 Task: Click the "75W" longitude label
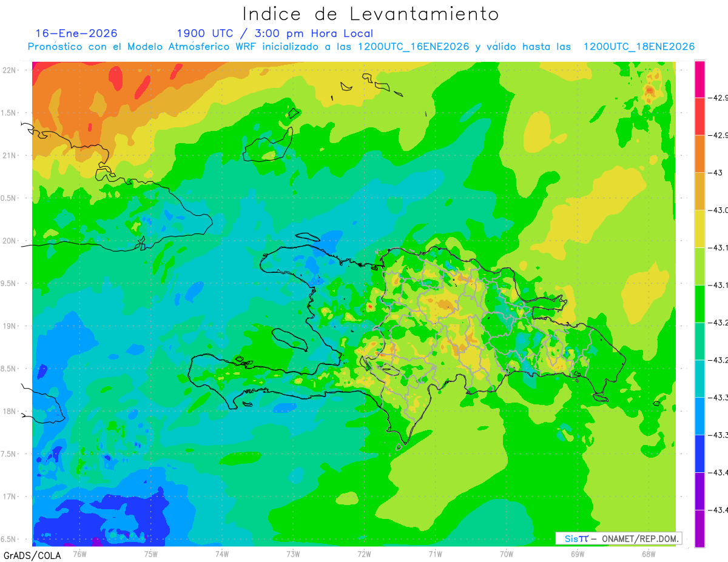click(x=150, y=554)
